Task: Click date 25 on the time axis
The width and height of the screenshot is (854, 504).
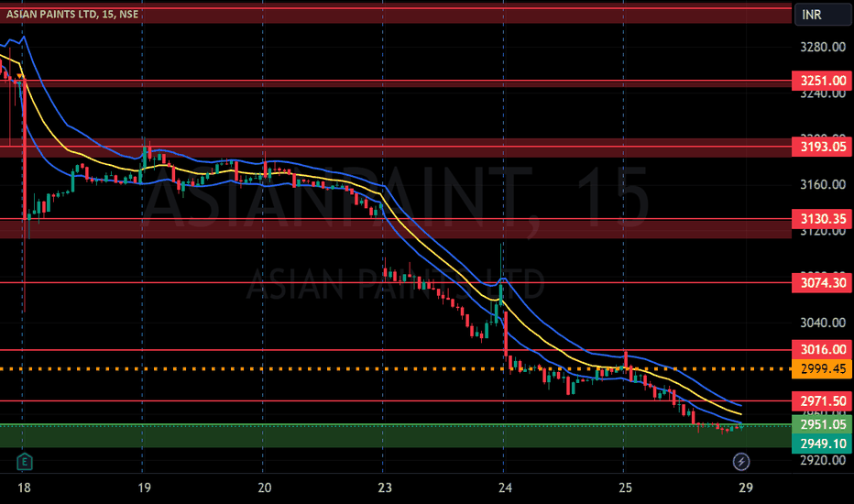Action: click(x=625, y=488)
